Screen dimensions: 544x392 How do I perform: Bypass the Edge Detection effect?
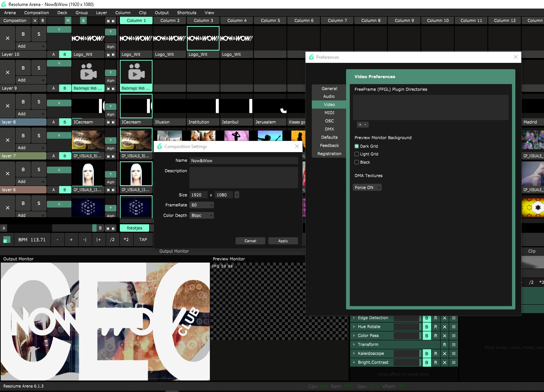[426, 318]
